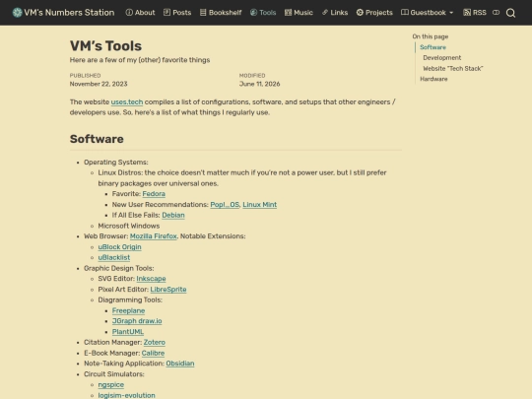Open the Freeplane link
This screenshot has width=532, height=399.
click(129, 310)
